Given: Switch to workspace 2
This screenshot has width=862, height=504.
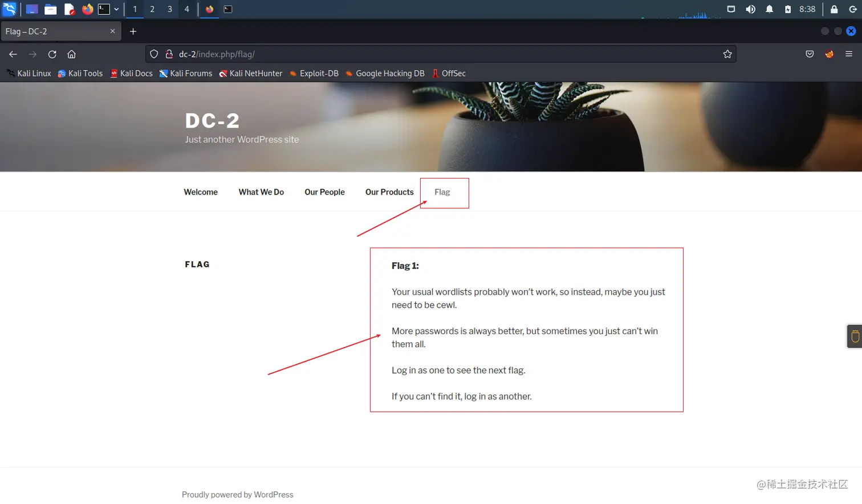Looking at the screenshot, I should click(x=152, y=9).
